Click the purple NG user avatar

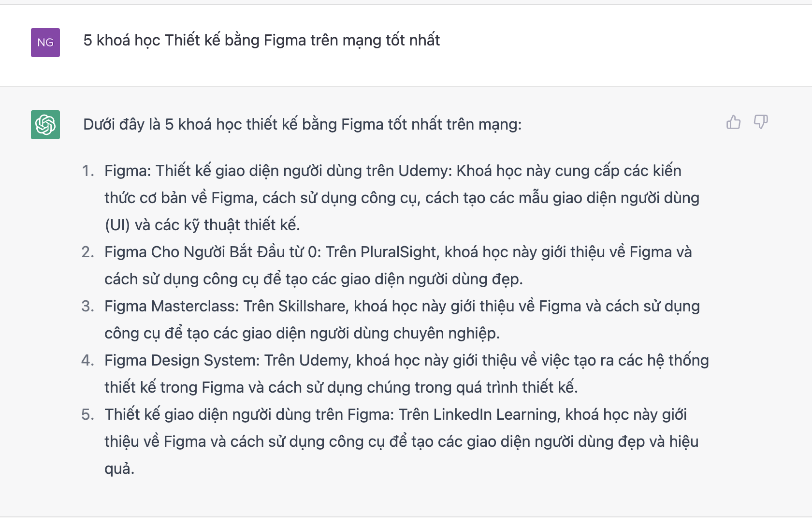tap(45, 43)
